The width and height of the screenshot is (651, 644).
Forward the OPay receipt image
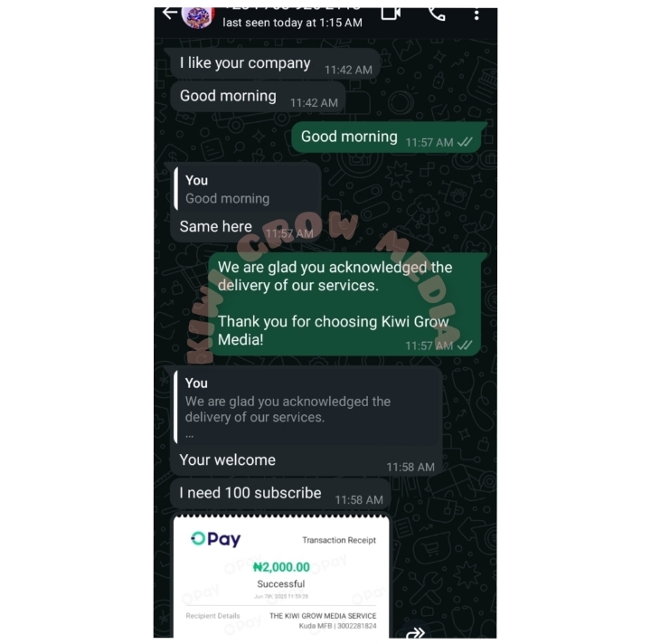click(415, 633)
